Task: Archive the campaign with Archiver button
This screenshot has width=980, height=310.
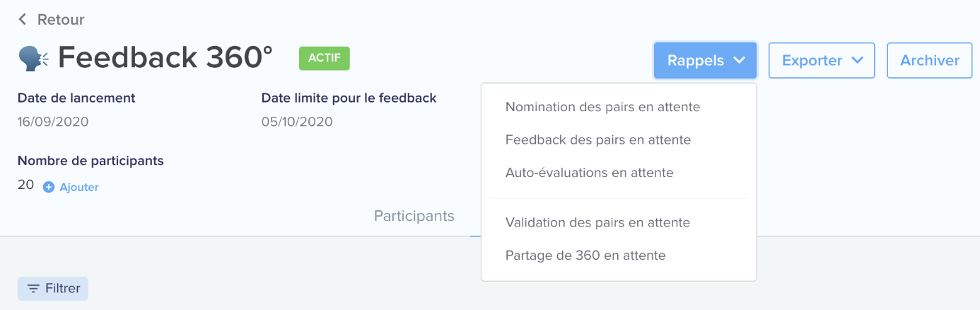Action: pos(930,60)
